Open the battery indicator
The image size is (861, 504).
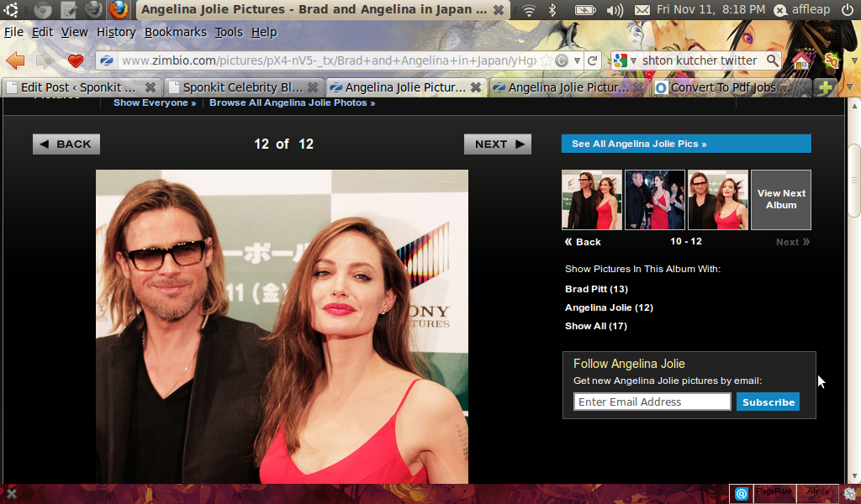tap(585, 9)
